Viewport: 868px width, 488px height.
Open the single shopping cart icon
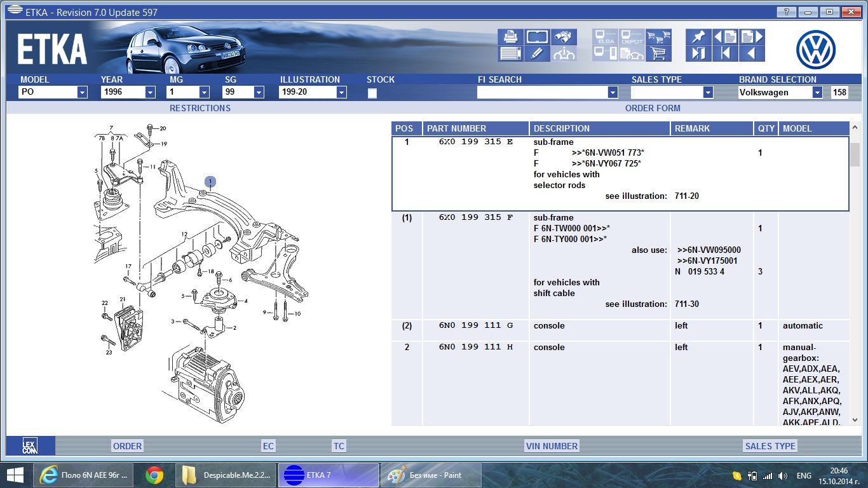point(658,53)
